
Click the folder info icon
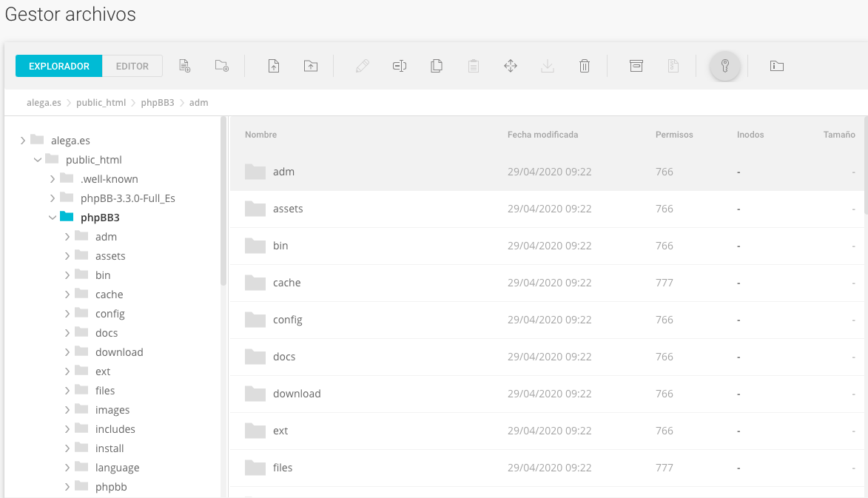(x=777, y=66)
